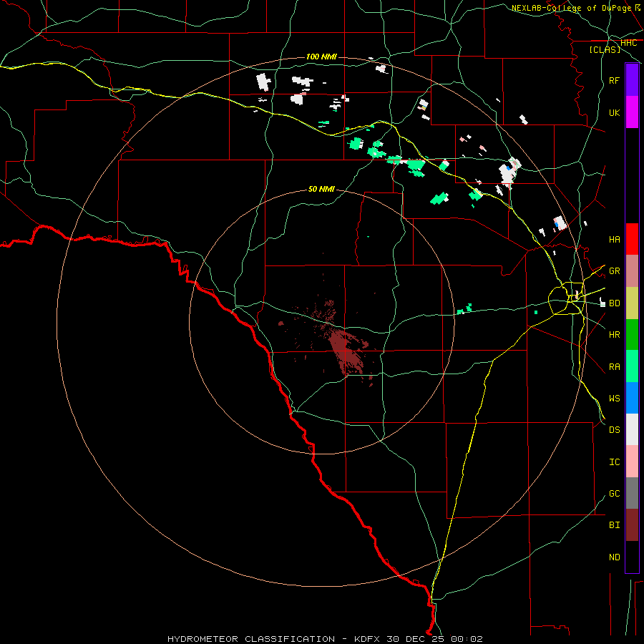Select the DS legend label
This screenshot has height=644, width=644.
coord(614,430)
